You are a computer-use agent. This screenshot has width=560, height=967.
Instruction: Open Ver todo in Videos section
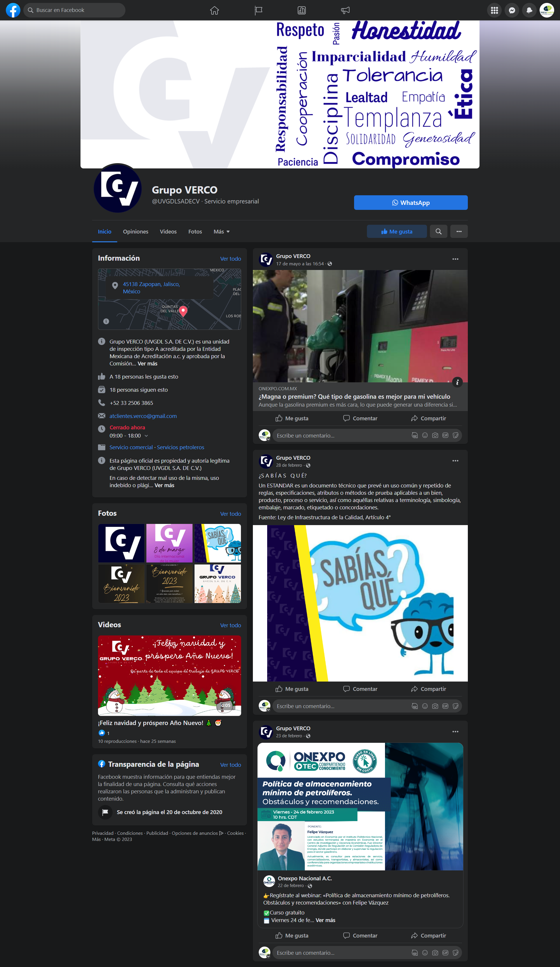click(230, 625)
